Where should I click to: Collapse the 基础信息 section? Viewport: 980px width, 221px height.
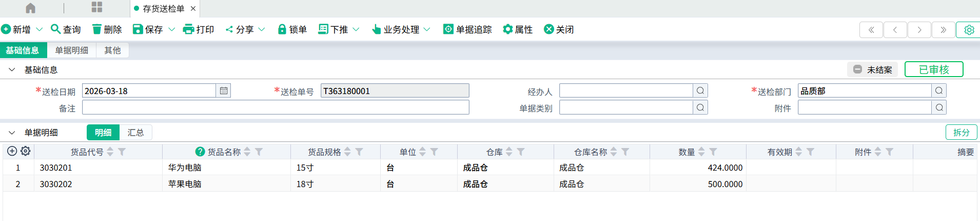coord(12,69)
